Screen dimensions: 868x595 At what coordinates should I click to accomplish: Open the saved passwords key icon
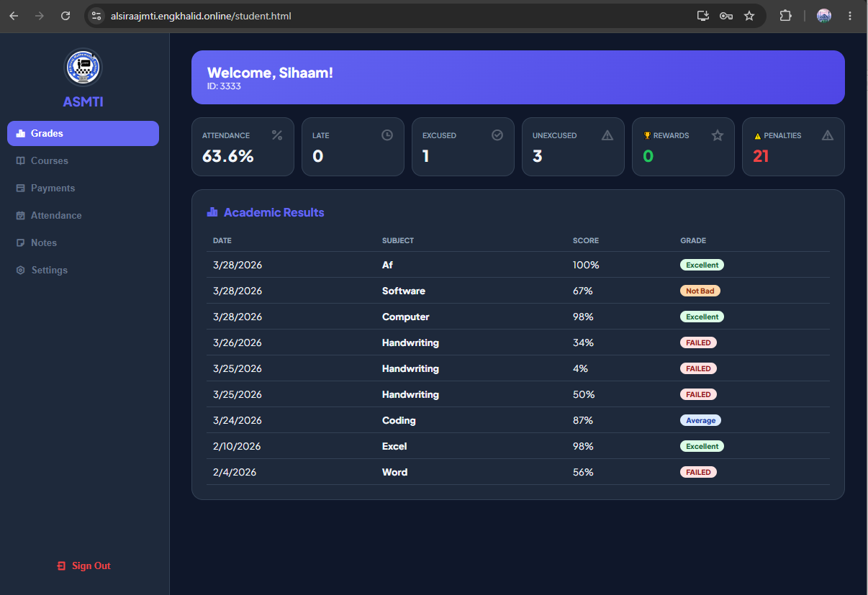point(726,16)
